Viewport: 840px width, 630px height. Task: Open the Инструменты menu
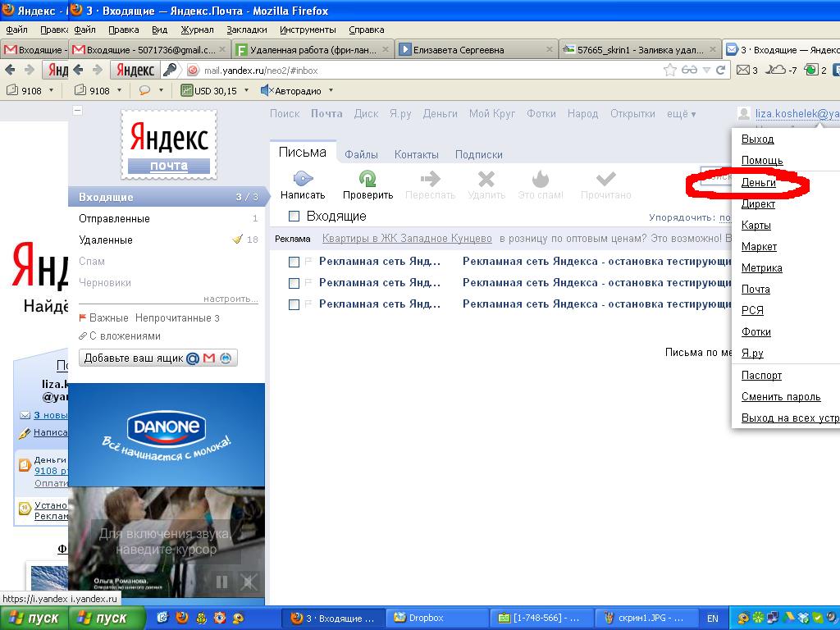click(308, 30)
